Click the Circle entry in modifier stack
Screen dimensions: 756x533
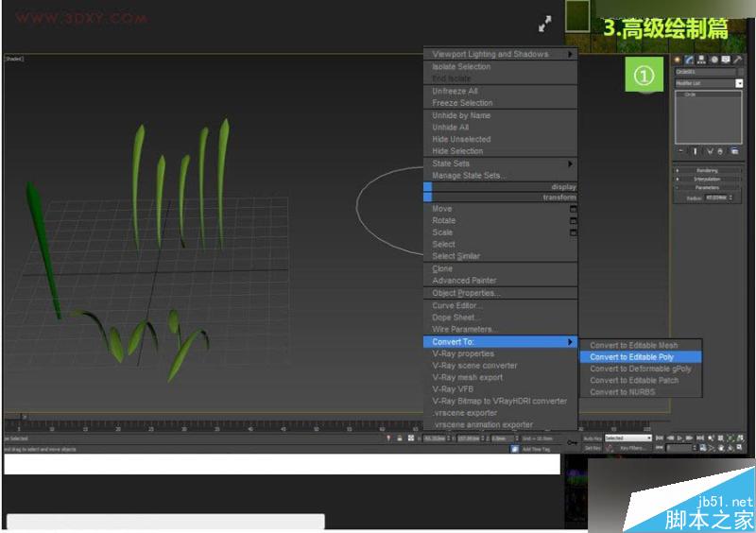click(691, 95)
